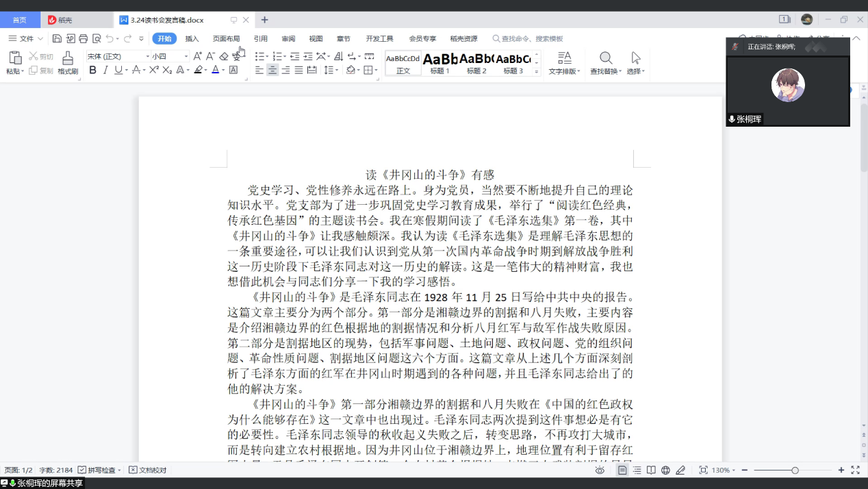Viewport: 868px width, 489px height.
Task: Click the italic text icon
Action: click(x=105, y=70)
